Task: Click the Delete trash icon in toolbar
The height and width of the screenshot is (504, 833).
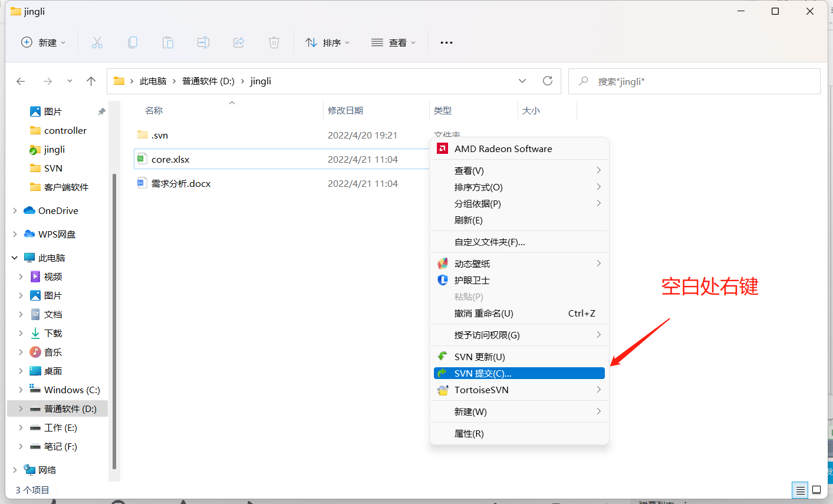Action: [274, 42]
